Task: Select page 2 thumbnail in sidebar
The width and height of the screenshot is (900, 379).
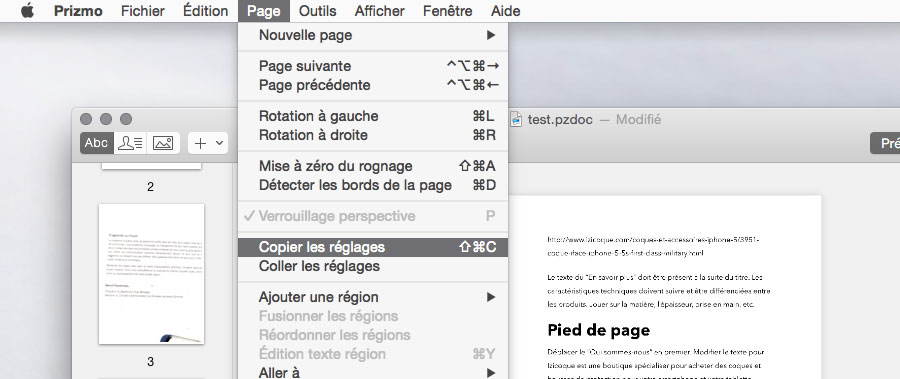Action: pos(152,166)
